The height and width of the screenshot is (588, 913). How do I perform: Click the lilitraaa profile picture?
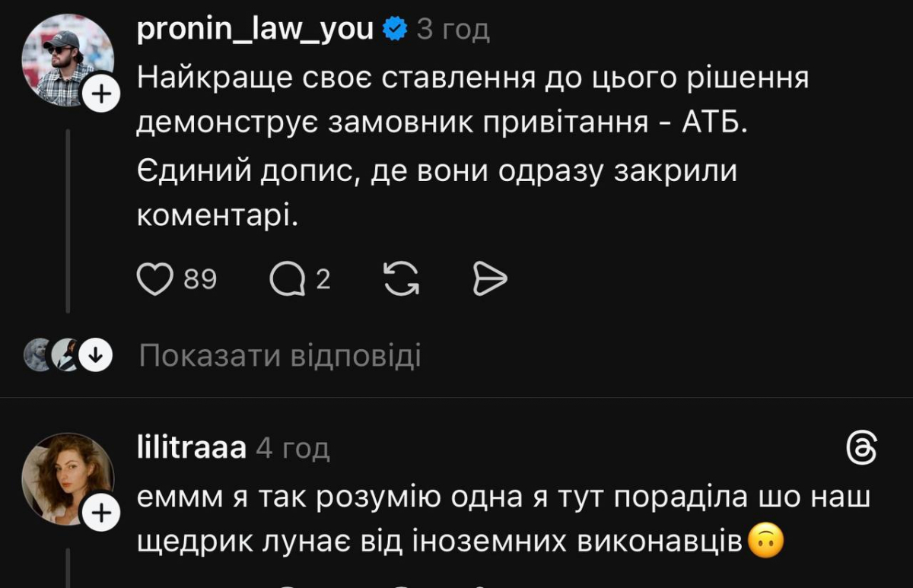[64, 477]
